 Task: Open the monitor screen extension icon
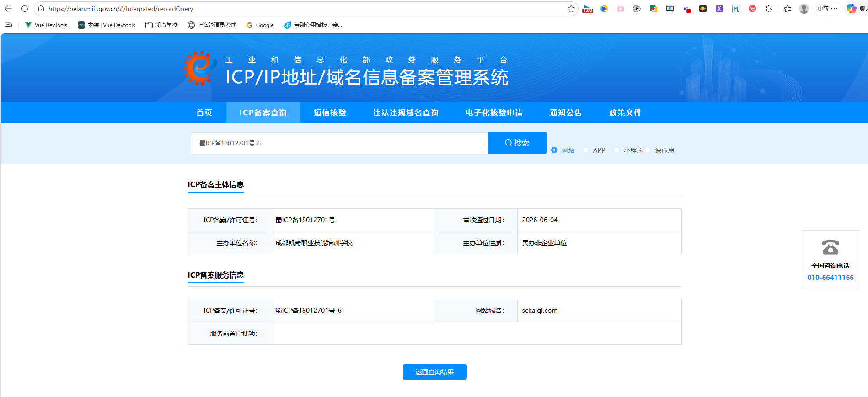click(x=670, y=9)
